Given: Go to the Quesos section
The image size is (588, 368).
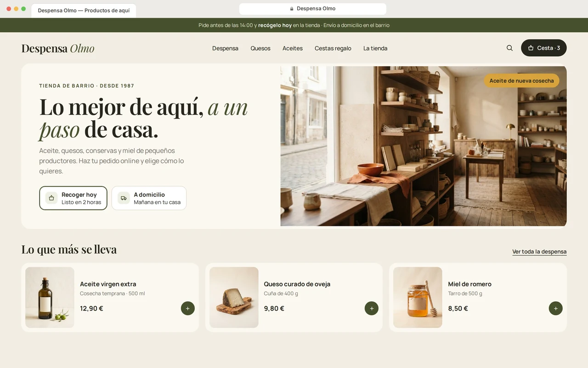Looking at the screenshot, I should [260, 48].
